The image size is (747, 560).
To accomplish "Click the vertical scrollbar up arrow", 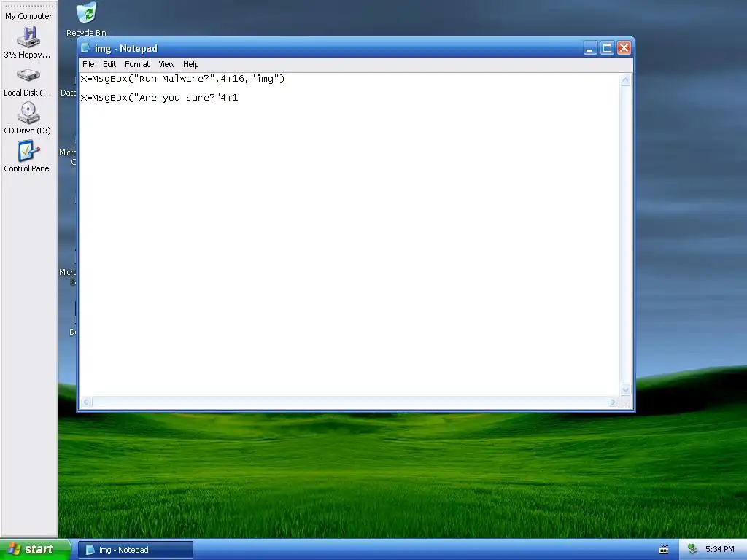I will tap(625, 80).
